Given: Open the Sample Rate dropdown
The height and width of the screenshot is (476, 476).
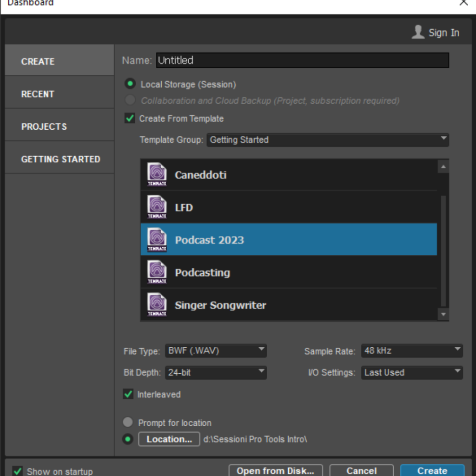Looking at the screenshot, I should (x=411, y=350).
